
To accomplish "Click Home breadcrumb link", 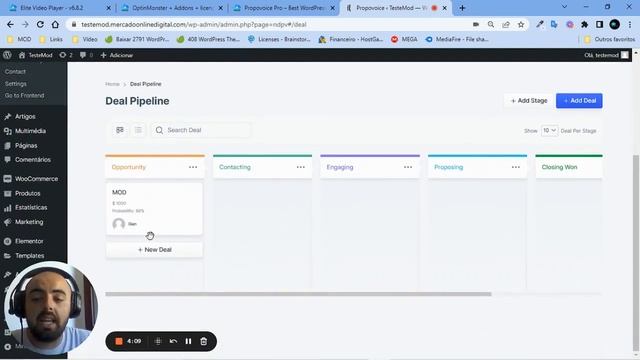I will coord(112,84).
